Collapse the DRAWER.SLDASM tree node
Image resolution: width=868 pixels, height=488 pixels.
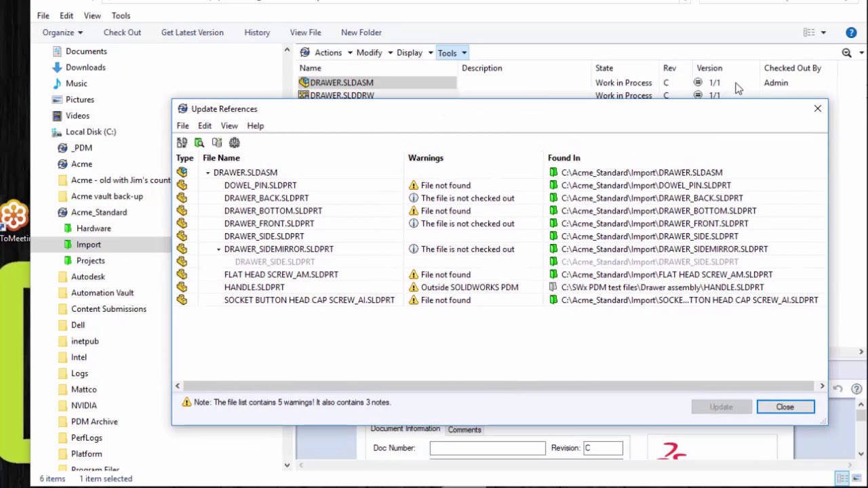point(208,173)
